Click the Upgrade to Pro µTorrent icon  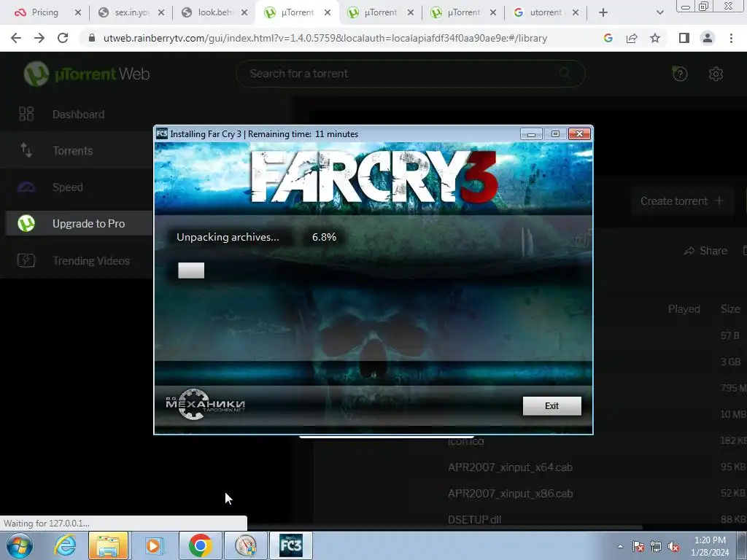(x=26, y=223)
